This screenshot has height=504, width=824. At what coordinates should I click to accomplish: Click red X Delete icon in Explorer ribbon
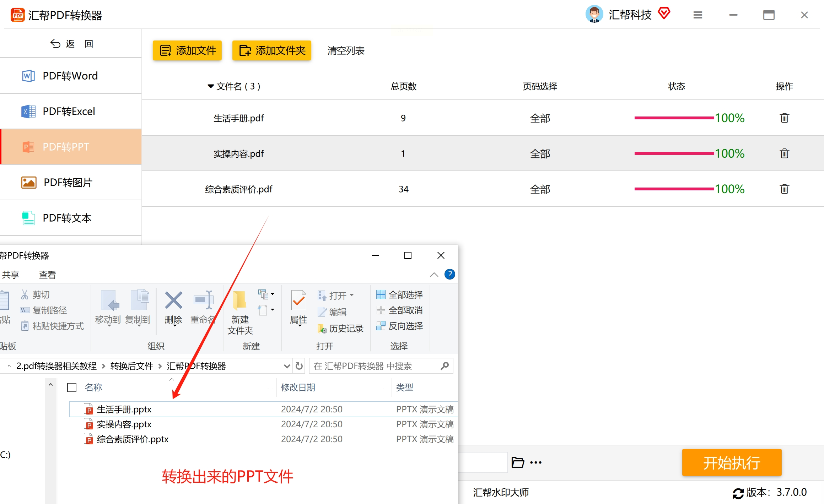(173, 301)
